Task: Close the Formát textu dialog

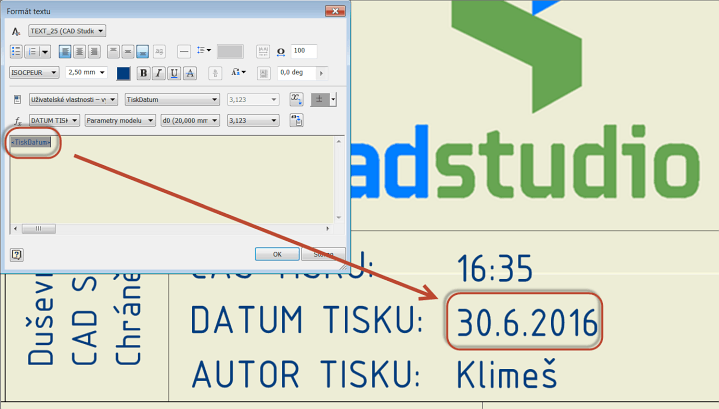Action: point(335,11)
